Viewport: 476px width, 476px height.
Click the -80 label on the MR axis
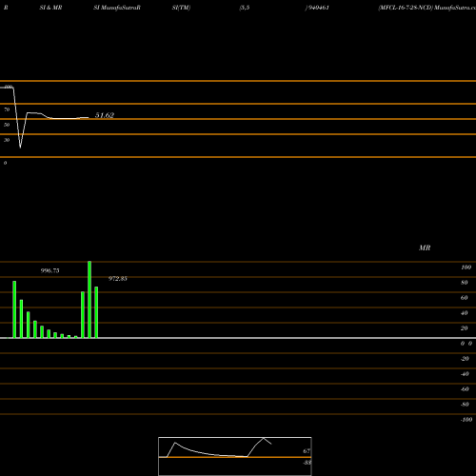point(465,405)
